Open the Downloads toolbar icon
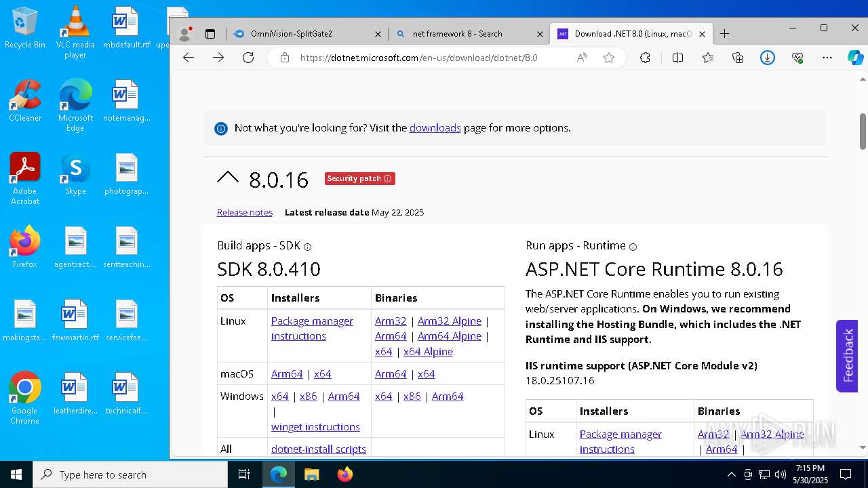The image size is (868, 488). (x=768, y=58)
